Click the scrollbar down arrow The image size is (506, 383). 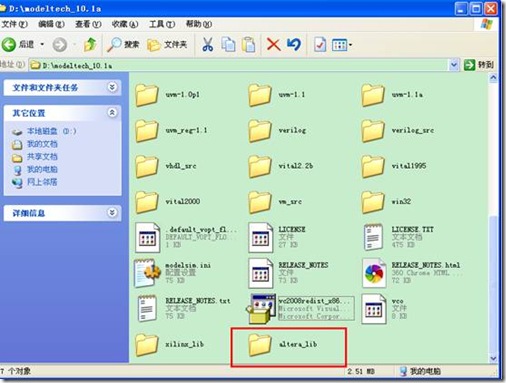(x=493, y=359)
